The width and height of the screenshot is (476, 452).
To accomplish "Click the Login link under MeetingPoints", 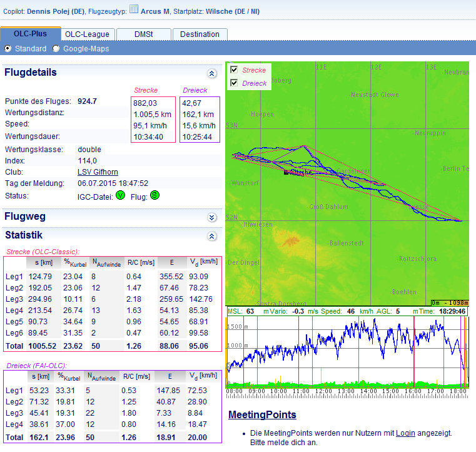I will (x=405, y=433).
